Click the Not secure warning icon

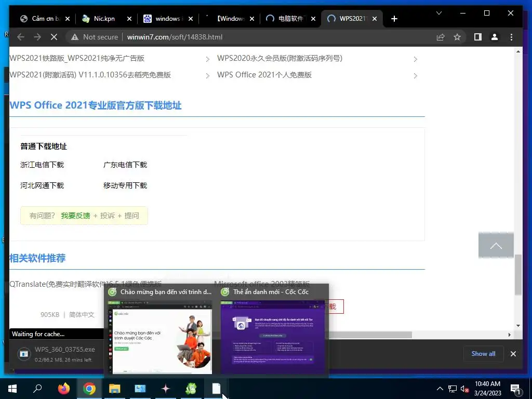75,37
